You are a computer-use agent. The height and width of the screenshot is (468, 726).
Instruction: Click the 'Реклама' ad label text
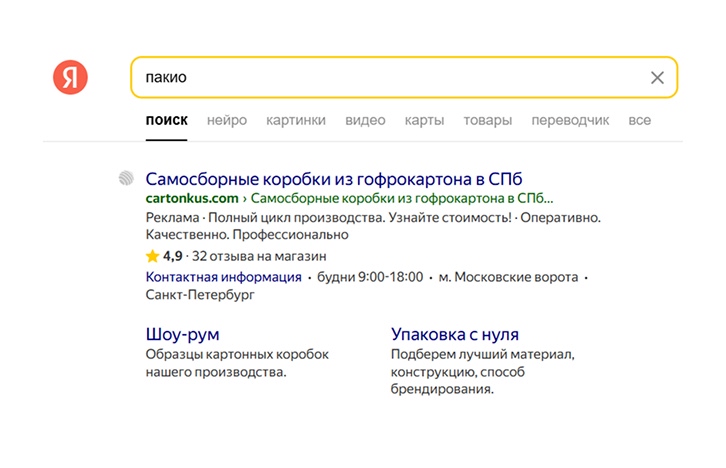172,218
